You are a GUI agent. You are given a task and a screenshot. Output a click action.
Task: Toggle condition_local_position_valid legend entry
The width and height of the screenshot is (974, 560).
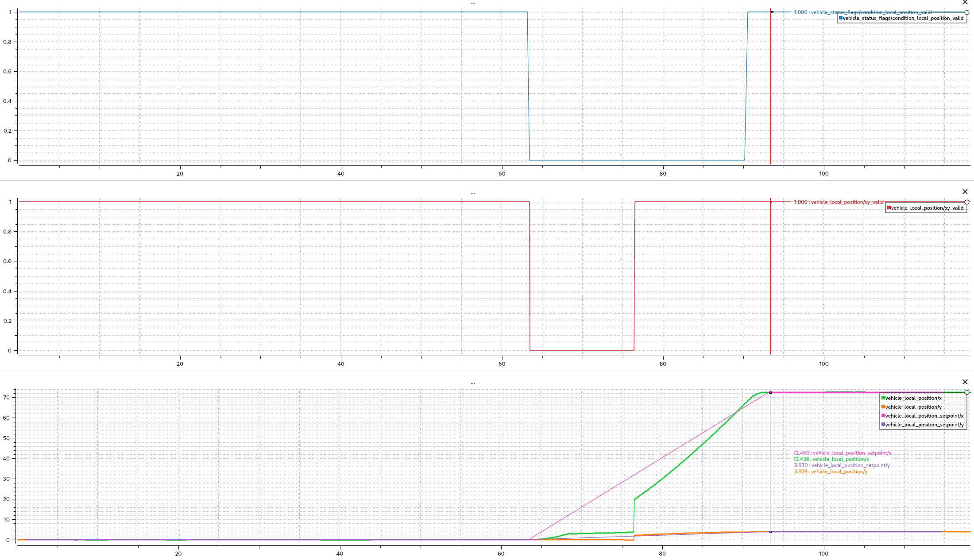(903, 18)
